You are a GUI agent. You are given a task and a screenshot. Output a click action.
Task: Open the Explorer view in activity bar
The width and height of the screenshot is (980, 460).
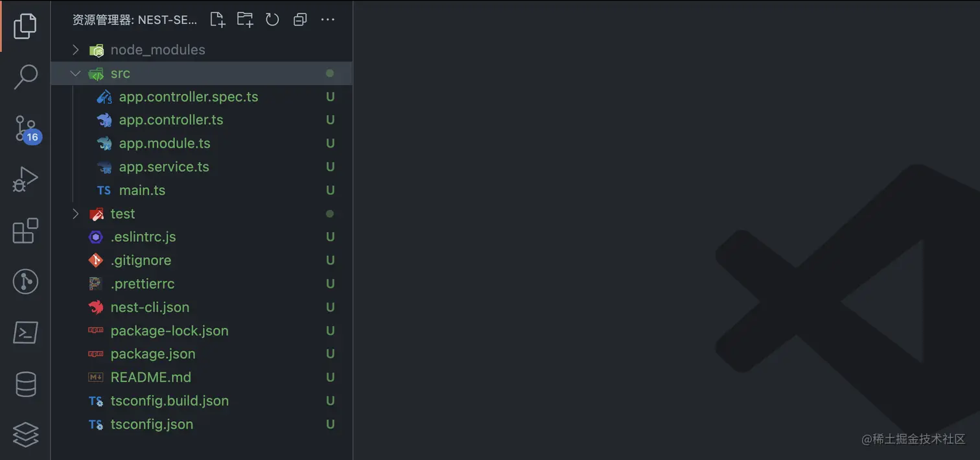pyautogui.click(x=25, y=26)
